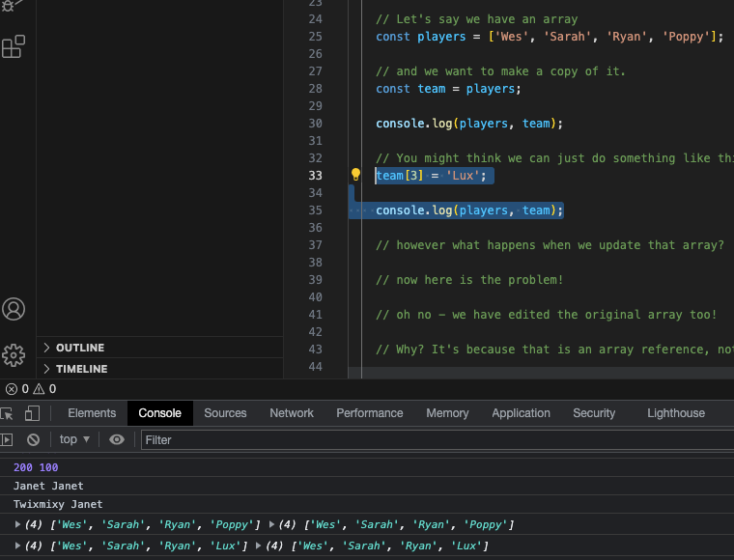The width and height of the screenshot is (734, 560).
Task: Expand the first logged array with 'Poppy'
Action: pyautogui.click(x=18, y=524)
